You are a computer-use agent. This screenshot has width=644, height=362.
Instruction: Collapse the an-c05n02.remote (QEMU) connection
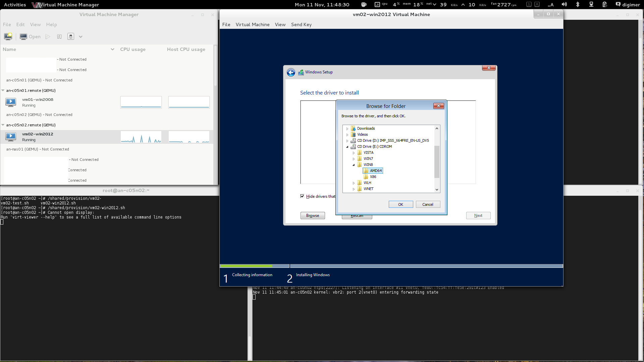point(3,125)
